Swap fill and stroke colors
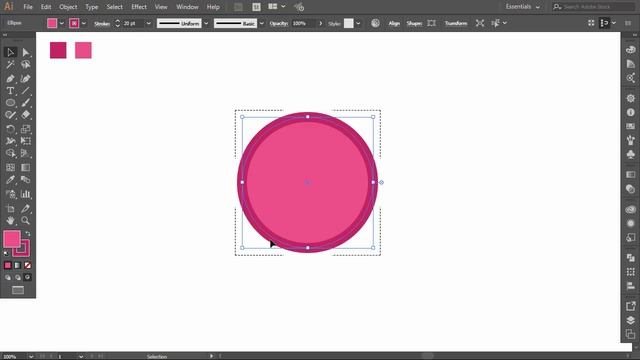The width and height of the screenshot is (640, 360). pyautogui.click(x=28, y=233)
